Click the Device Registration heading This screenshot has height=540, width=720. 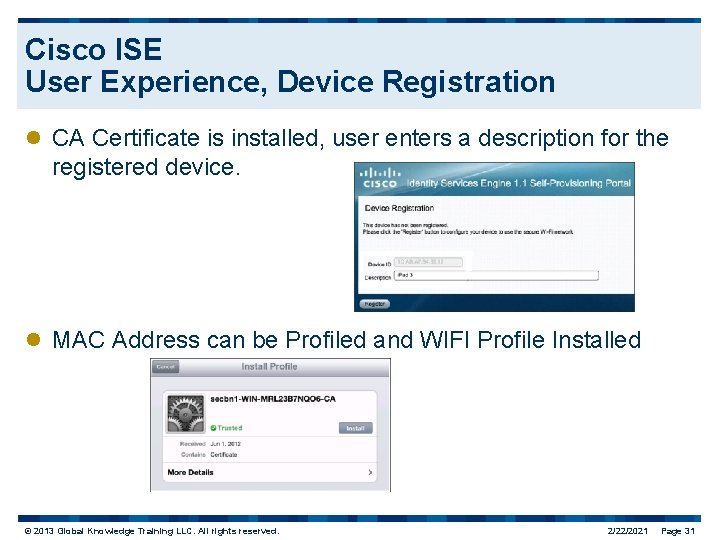pos(399,208)
